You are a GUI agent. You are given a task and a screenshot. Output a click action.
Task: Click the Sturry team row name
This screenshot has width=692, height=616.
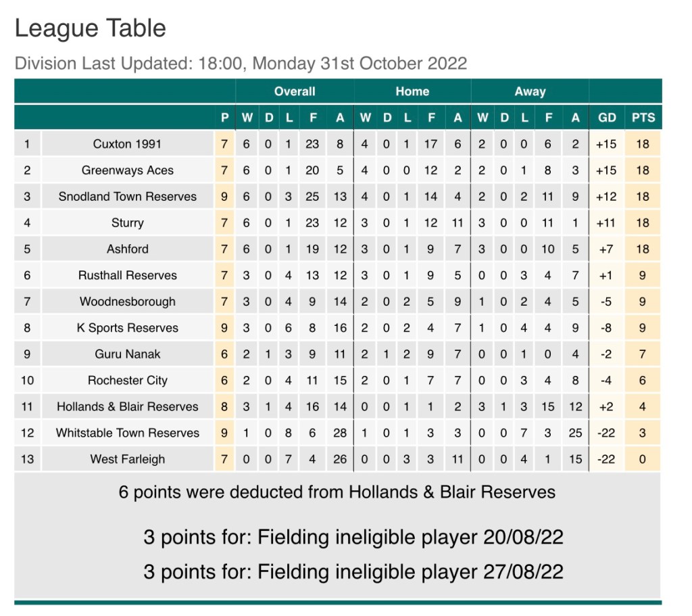click(x=127, y=223)
